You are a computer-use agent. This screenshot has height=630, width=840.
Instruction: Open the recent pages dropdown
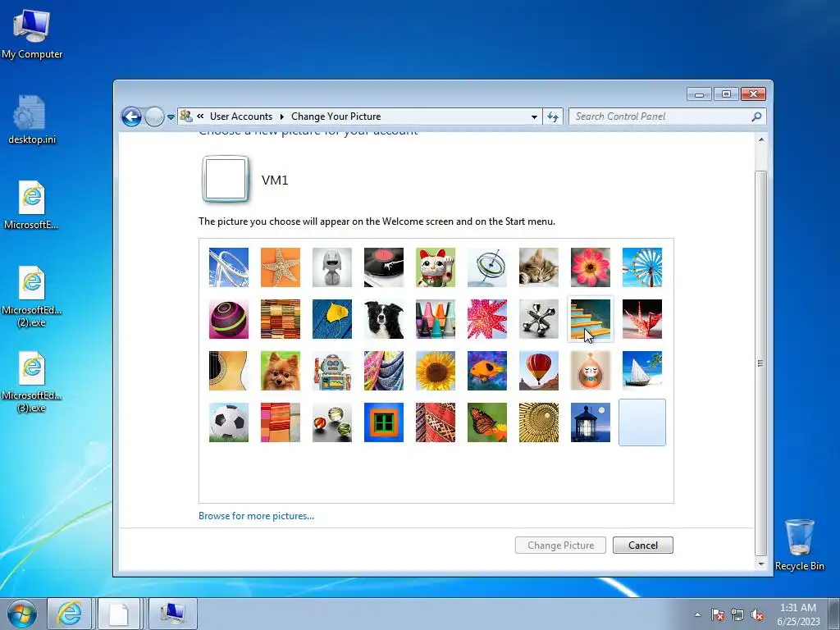tap(171, 116)
